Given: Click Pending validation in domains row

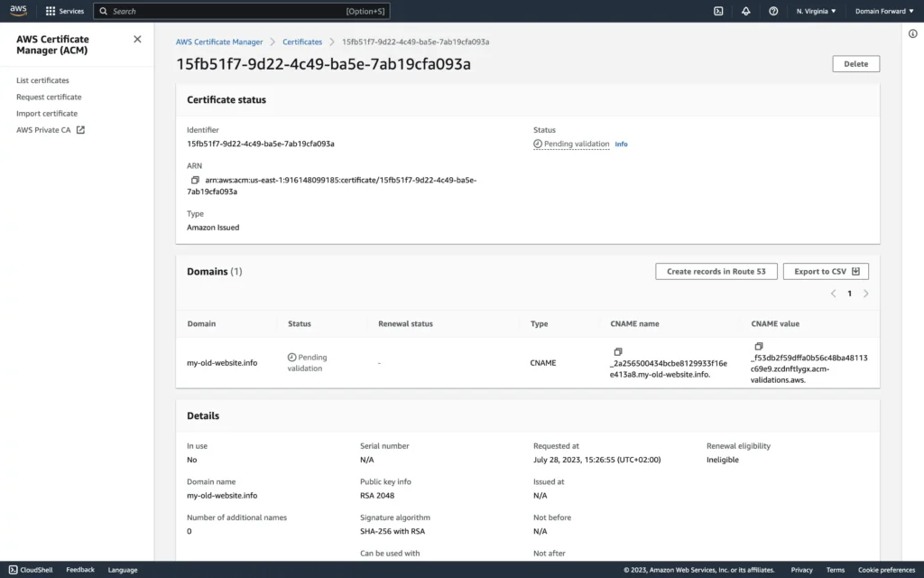Looking at the screenshot, I should point(307,363).
